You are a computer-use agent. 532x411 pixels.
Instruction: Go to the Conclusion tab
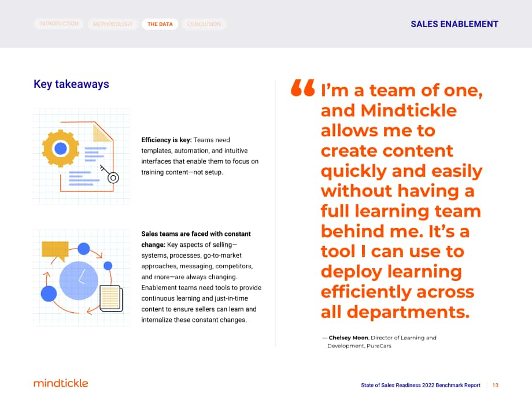point(204,24)
